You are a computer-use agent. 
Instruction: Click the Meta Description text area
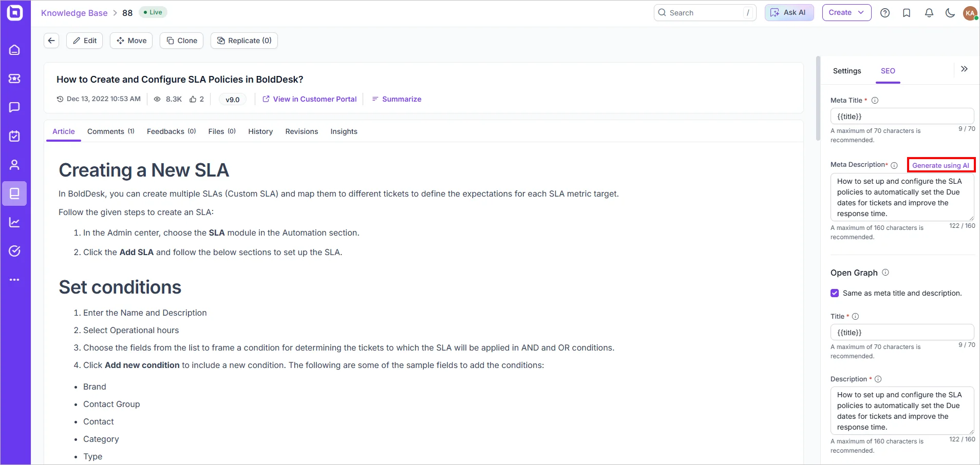902,197
